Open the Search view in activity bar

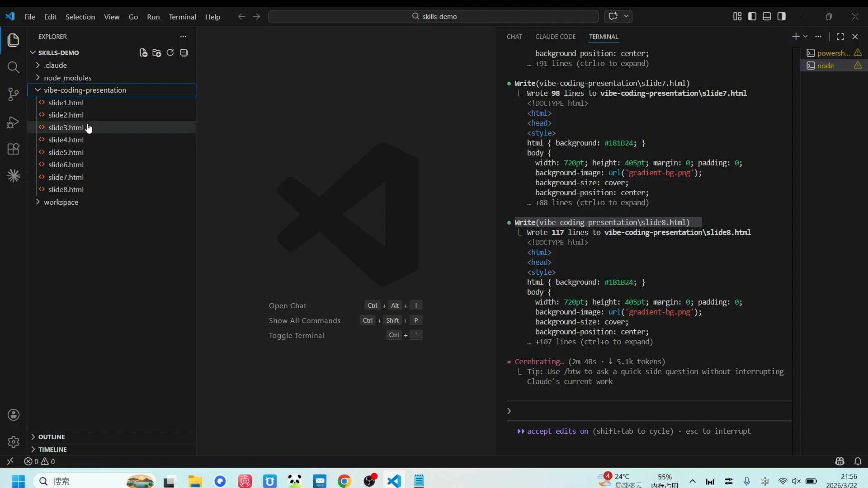coord(14,67)
